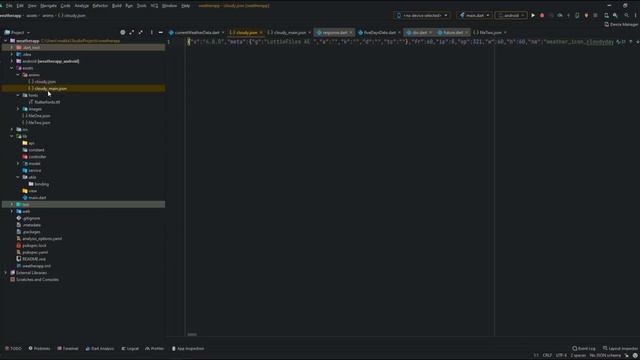Open the search everywhere magnifier icon
This screenshot has height=360, width=640.
pos(627,16)
